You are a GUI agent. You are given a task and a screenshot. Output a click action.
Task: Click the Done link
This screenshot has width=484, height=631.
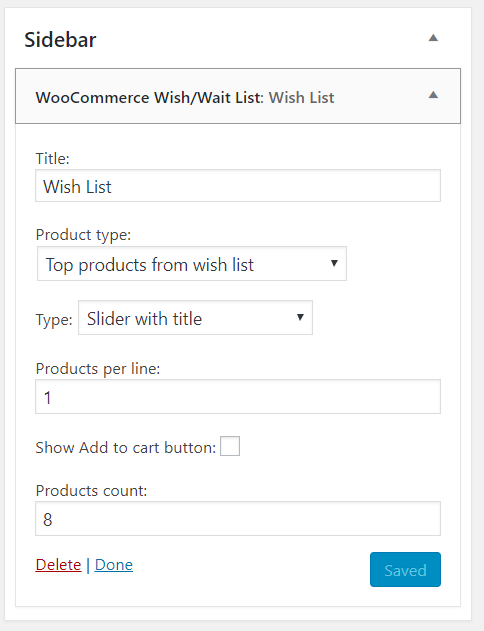tap(114, 565)
